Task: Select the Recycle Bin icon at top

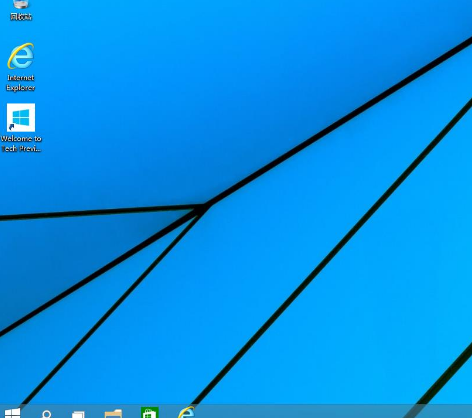Action: (x=21, y=4)
